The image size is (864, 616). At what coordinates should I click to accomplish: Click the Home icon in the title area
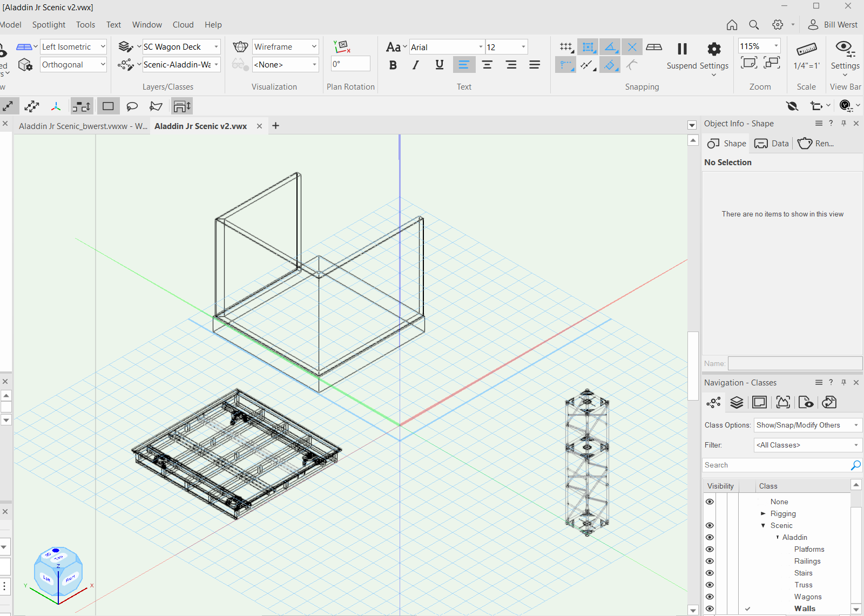click(732, 25)
